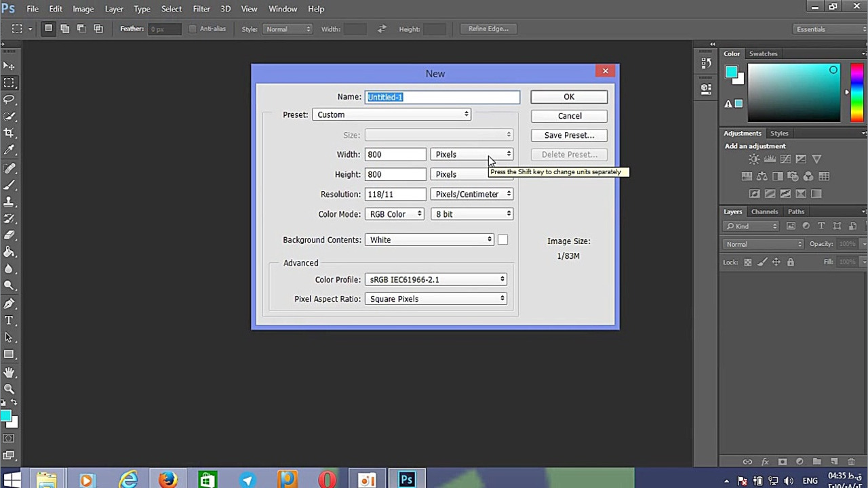Enable Add to selection mode in options bar
Viewport: 868px width, 488px height.
65,28
